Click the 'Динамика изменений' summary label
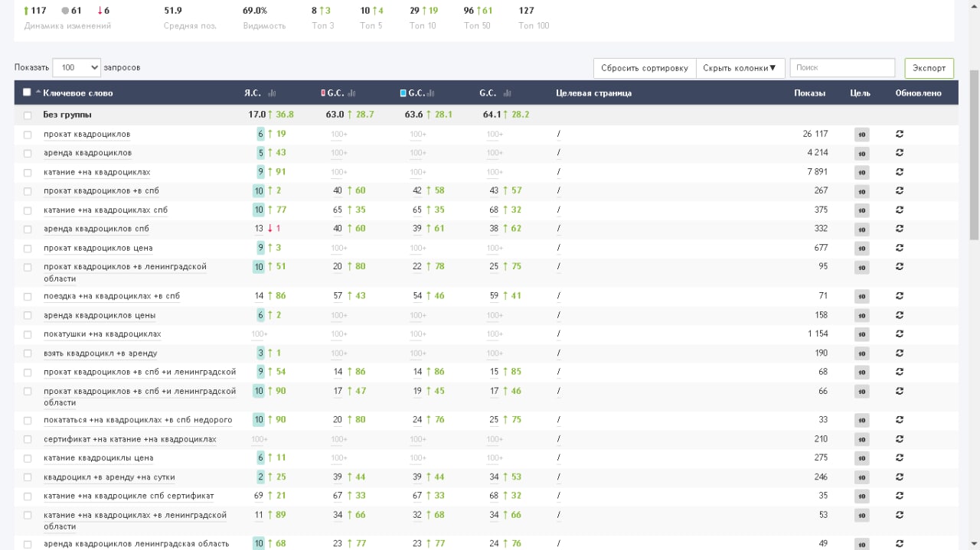The height and width of the screenshot is (550, 980). (x=67, y=26)
